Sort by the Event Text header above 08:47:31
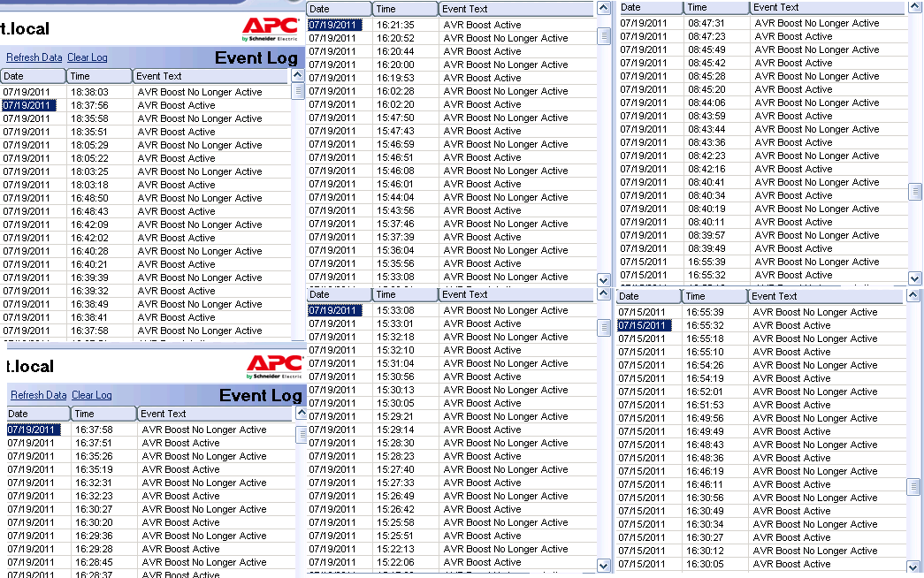 (x=827, y=7)
